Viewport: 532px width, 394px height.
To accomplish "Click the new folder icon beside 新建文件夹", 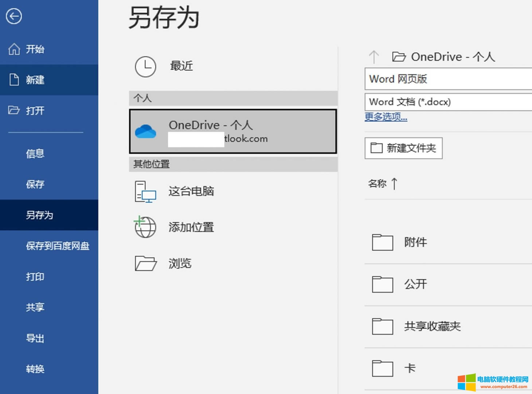I will (376, 148).
